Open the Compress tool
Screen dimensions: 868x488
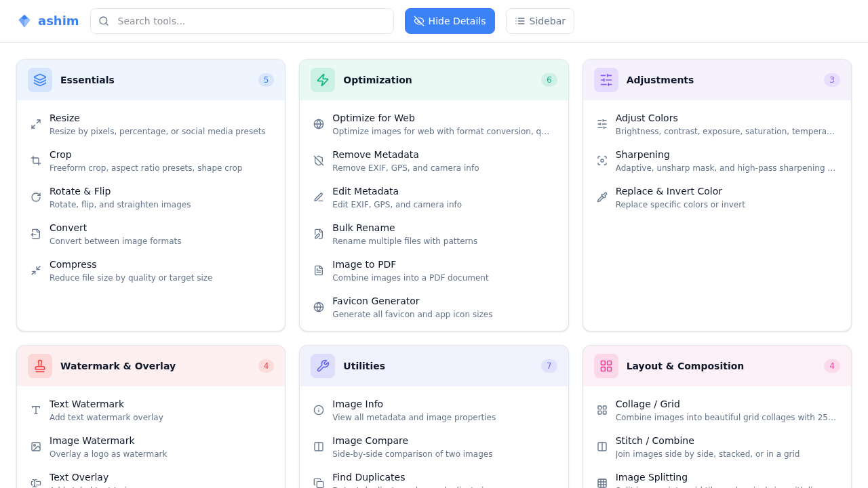151,270
